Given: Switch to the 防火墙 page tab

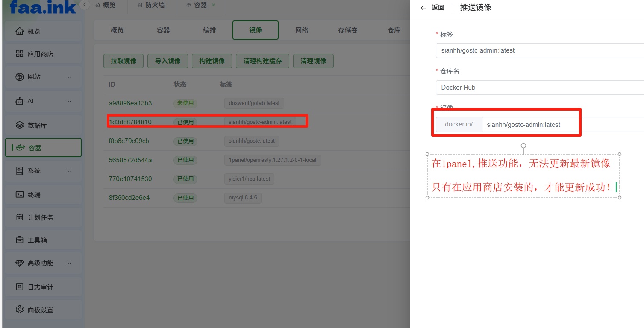Looking at the screenshot, I should click(x=152, y=5).
